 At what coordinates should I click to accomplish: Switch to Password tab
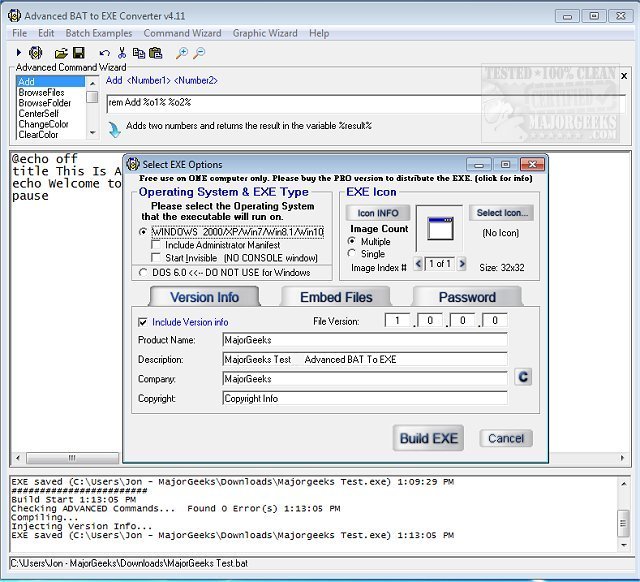[467, 297]
